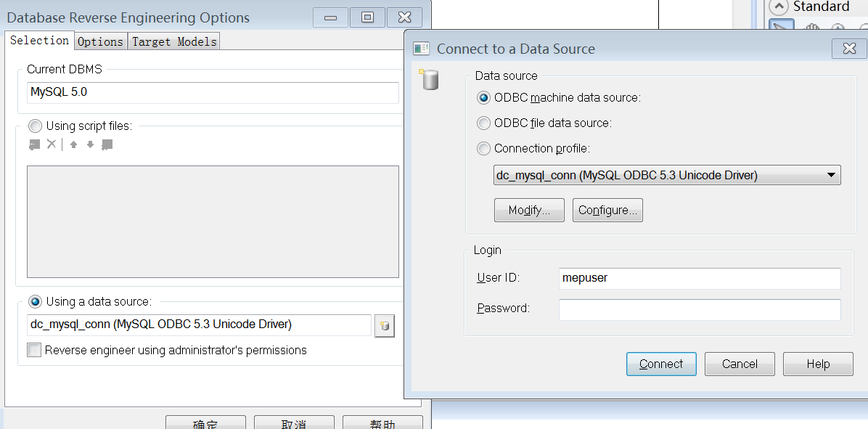Screen dimensions: 868x429
Task: Click the data source text field in Selection tab
Action: pos(200,325)
